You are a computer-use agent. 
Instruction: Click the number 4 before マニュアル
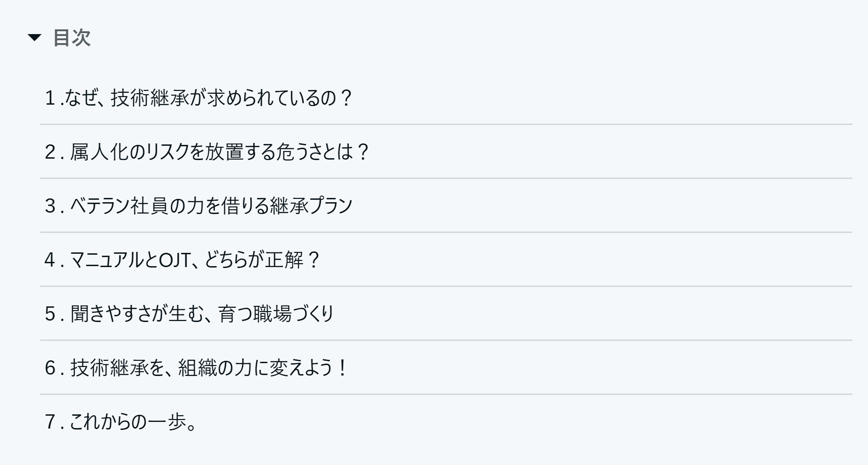[51, 260]
